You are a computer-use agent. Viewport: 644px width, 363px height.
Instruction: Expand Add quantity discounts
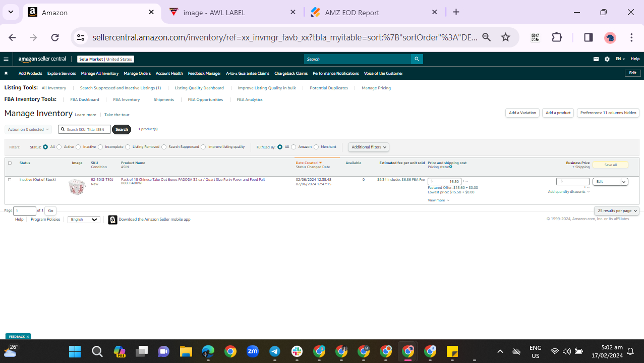tap(569, 192)
